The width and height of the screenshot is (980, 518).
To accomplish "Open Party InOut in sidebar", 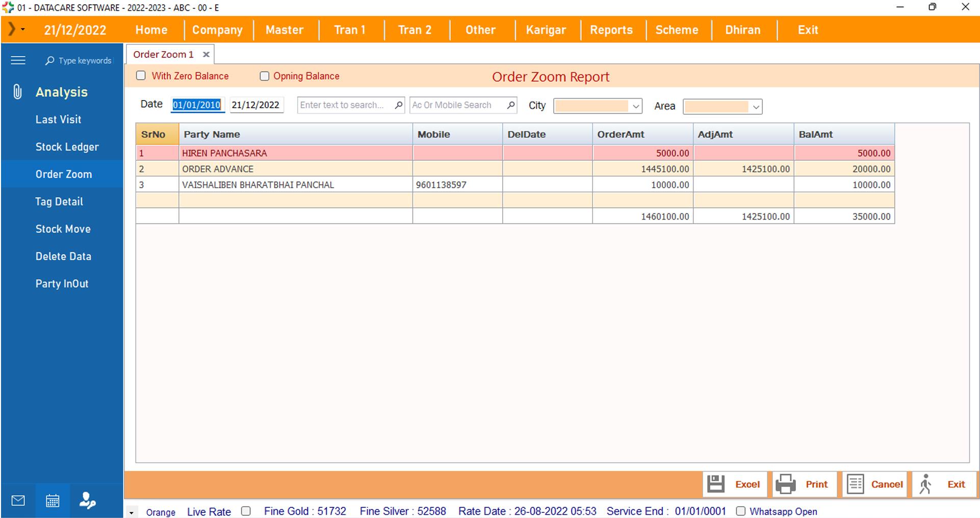I will pos(62,284).
